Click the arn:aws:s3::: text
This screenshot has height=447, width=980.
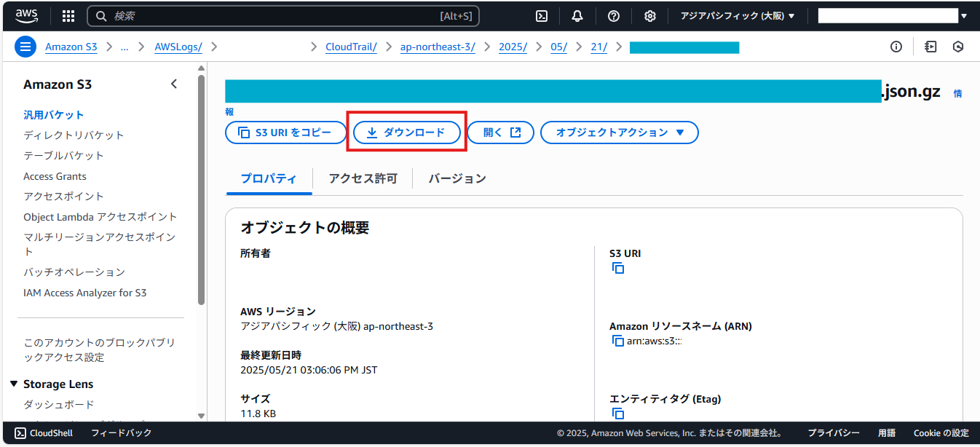(654, 341)
